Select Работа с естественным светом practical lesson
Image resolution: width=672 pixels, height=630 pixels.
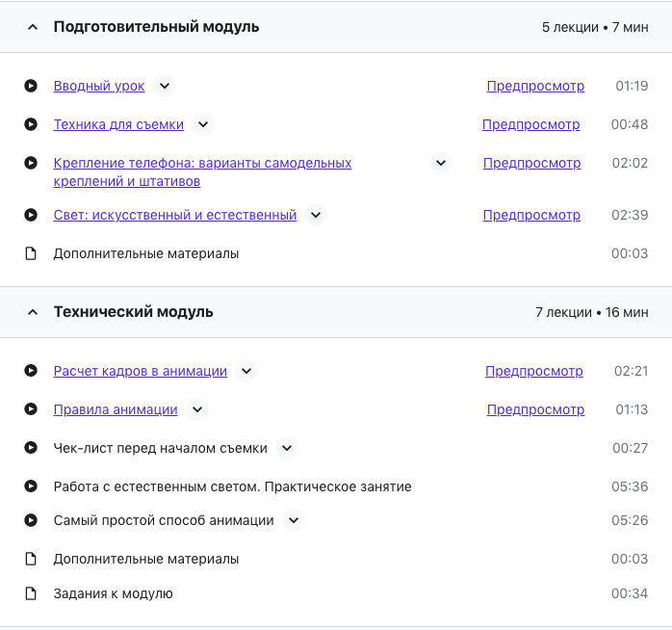pos(232,486)
